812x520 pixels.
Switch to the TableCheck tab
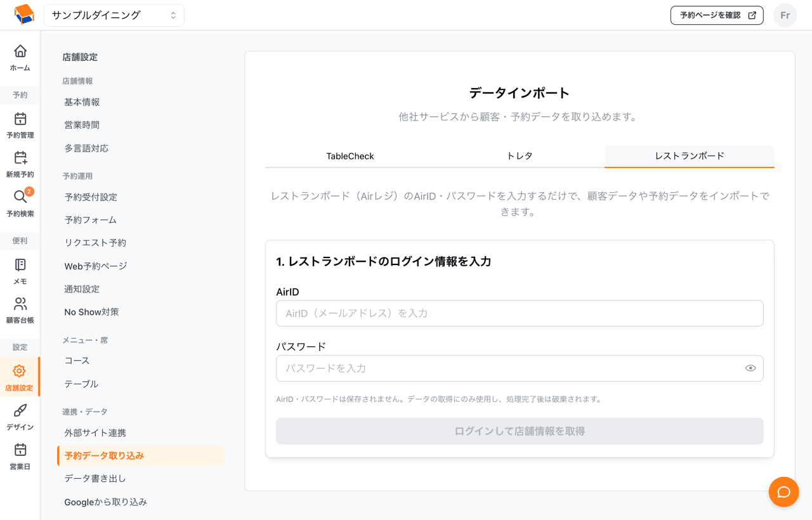pyautogui.click(x=350, y=156)
